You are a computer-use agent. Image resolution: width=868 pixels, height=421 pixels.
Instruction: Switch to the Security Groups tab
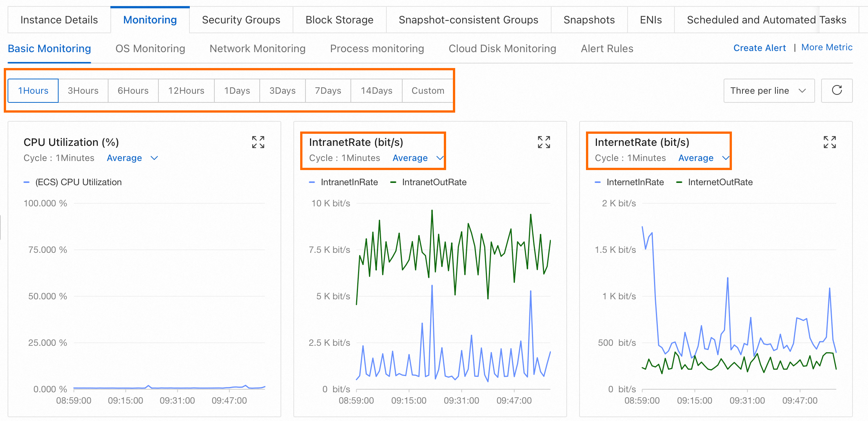click(241, 20)
